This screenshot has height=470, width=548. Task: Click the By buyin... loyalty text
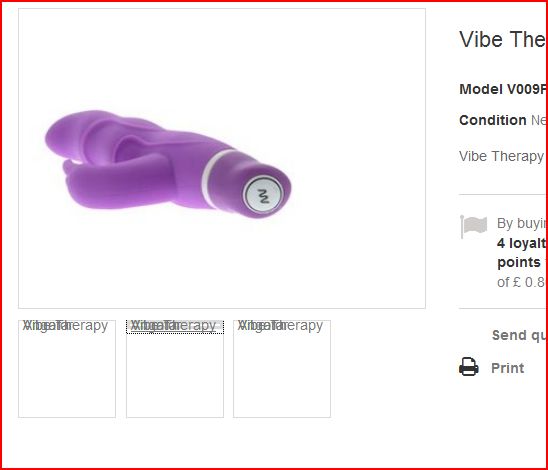coord(521,223)
